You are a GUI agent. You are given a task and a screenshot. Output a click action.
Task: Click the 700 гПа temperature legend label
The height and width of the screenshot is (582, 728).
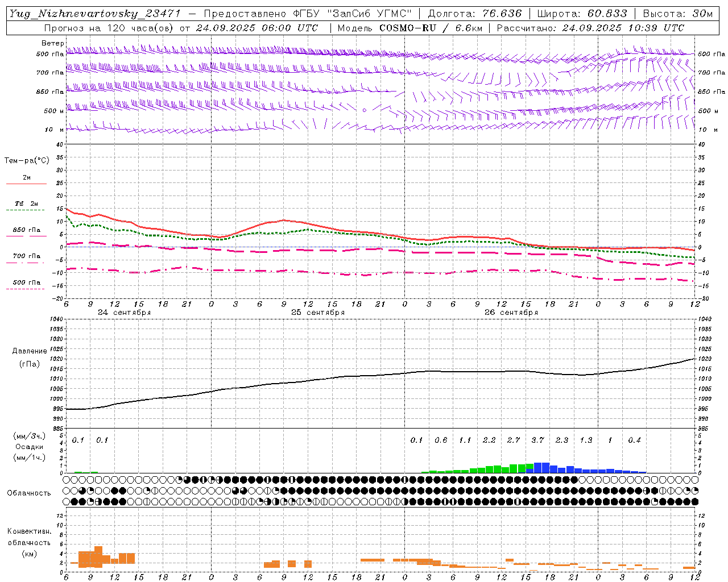[27, 256]
